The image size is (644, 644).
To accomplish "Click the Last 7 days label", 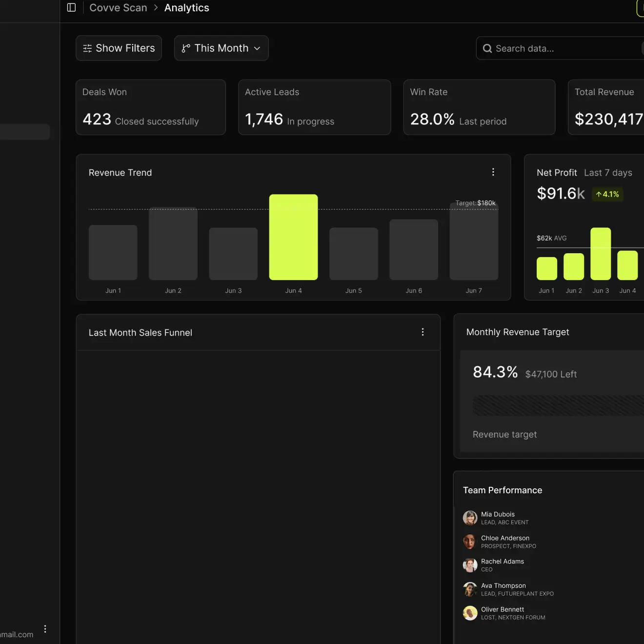I will pyautogui.click(x=608, y=173).
